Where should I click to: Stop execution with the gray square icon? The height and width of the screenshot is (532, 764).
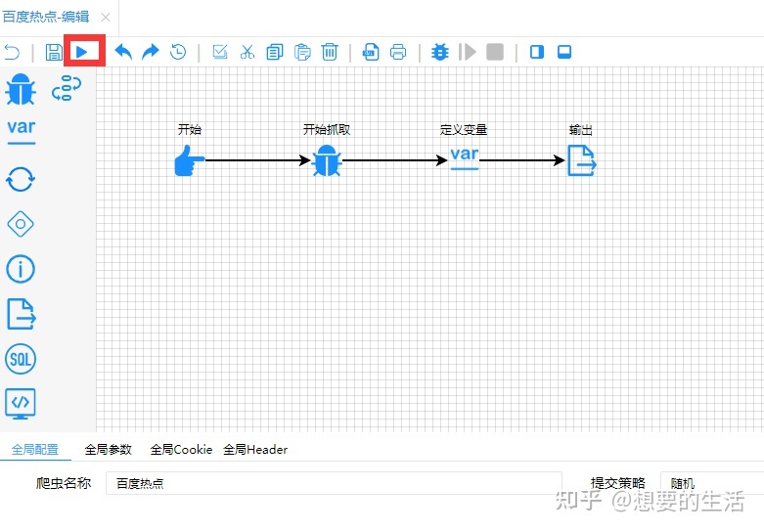coord(495,52)
